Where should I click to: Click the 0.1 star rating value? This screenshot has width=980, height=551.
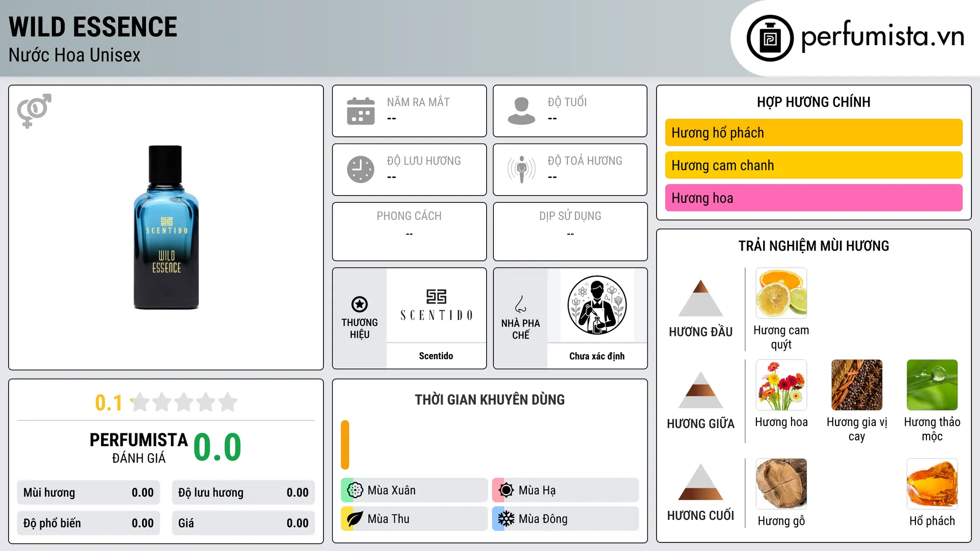click(x=109, y=403)
